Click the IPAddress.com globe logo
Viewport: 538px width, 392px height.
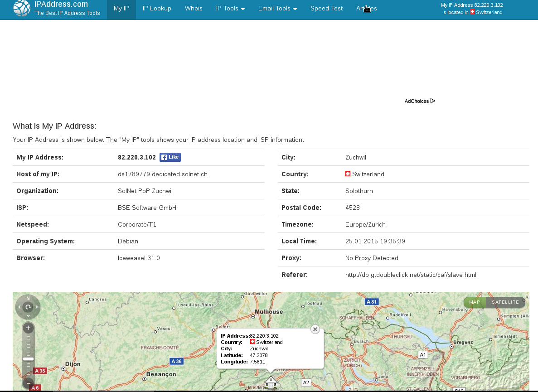point(22,8)
